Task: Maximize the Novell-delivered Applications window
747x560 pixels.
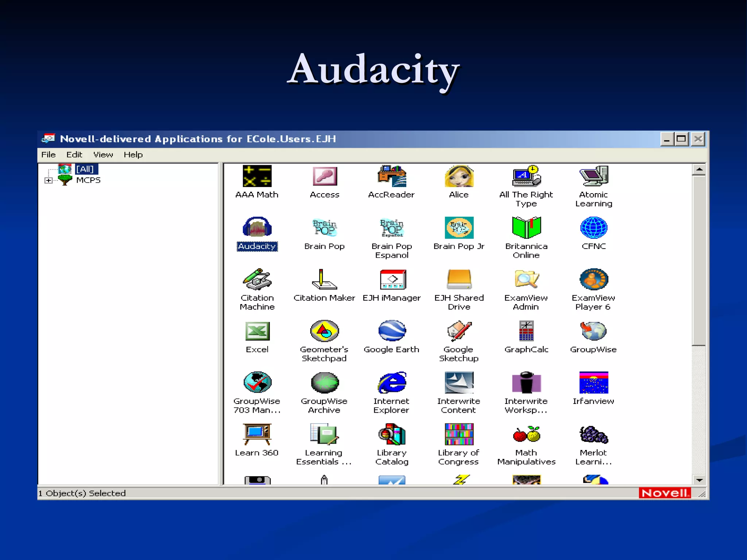Action: (x=681, y=139)
